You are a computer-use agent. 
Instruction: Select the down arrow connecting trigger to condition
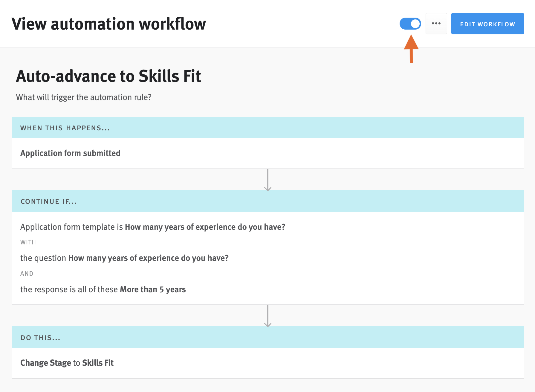(268, 179)
